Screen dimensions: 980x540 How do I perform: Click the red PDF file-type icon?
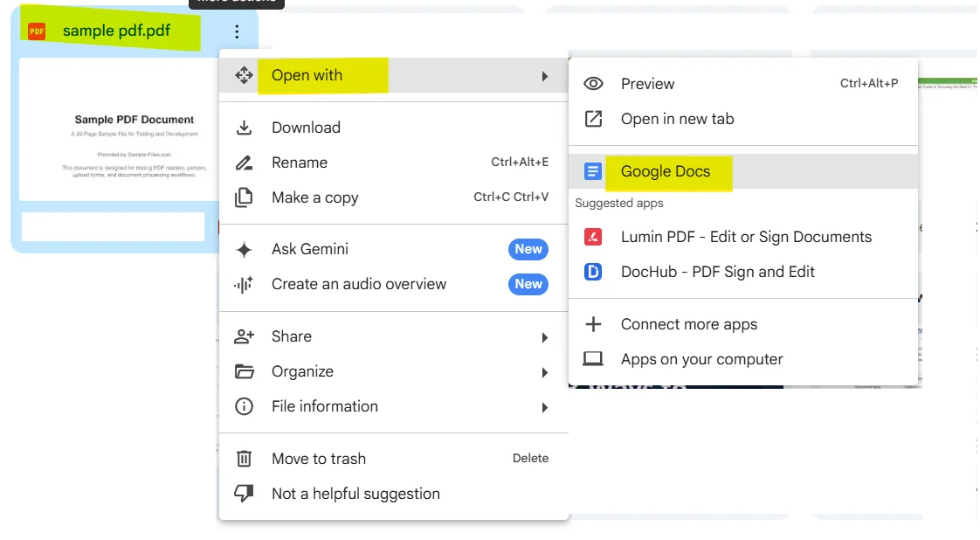(37, 31)
